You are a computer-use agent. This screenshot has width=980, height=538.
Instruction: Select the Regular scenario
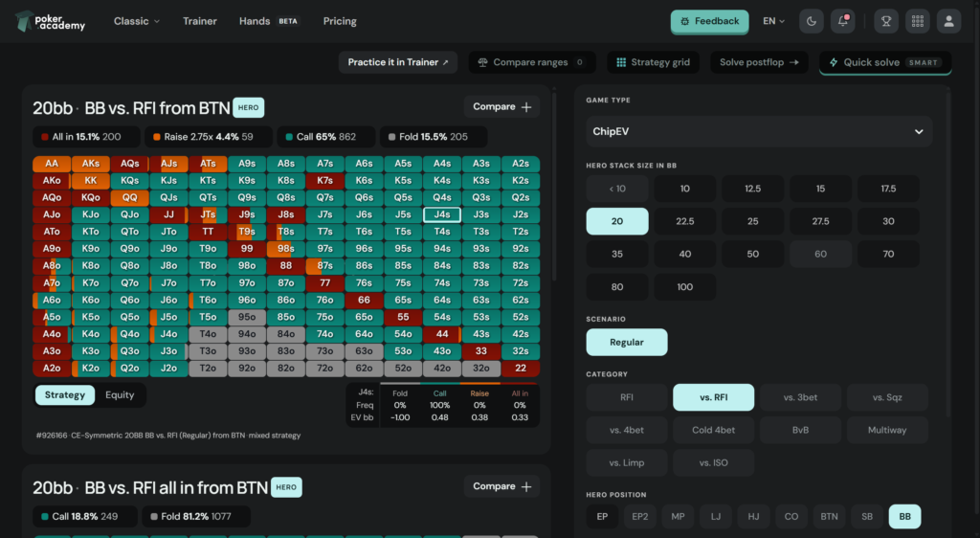626,343
